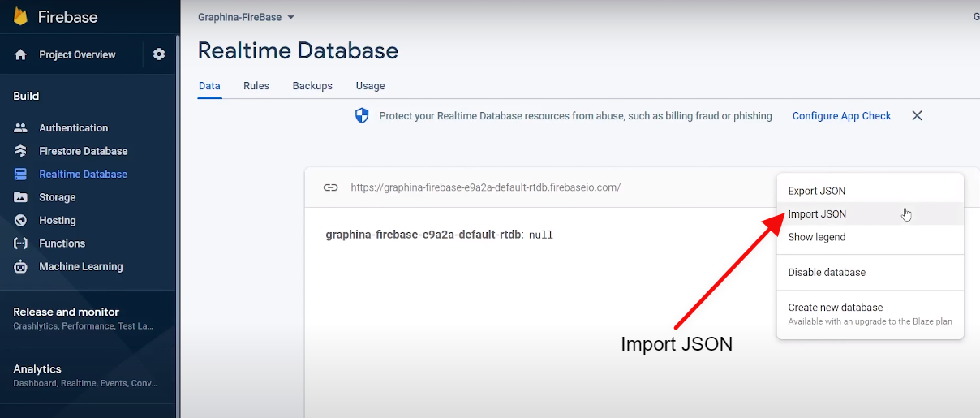980x418 pixels.
Task: Open Authentication in sidebar
Action: pyautogui.click(x=73, y=128)
